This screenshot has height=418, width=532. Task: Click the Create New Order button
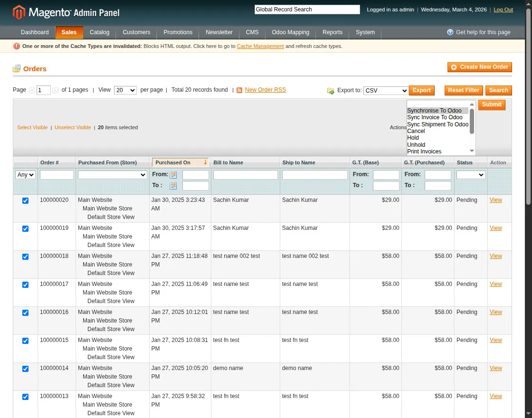(480, 67)
